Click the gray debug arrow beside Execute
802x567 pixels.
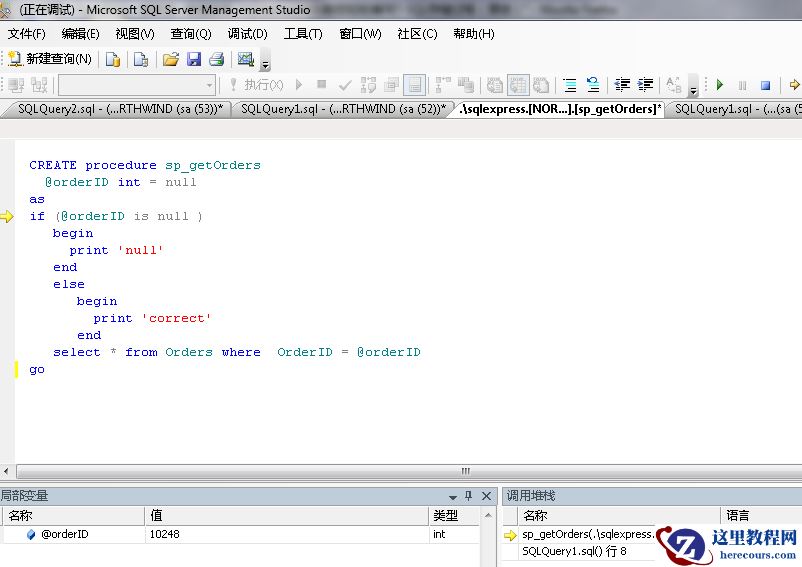click(299, 84)
